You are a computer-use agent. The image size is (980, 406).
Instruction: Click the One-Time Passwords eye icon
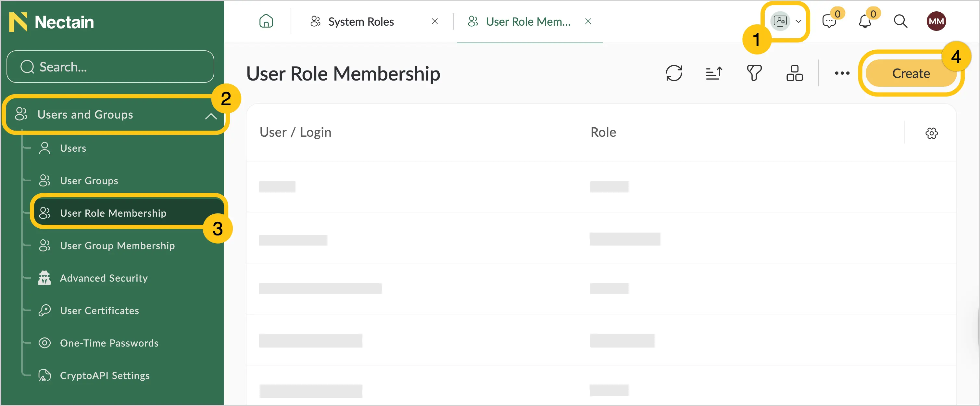pos(44,343)
